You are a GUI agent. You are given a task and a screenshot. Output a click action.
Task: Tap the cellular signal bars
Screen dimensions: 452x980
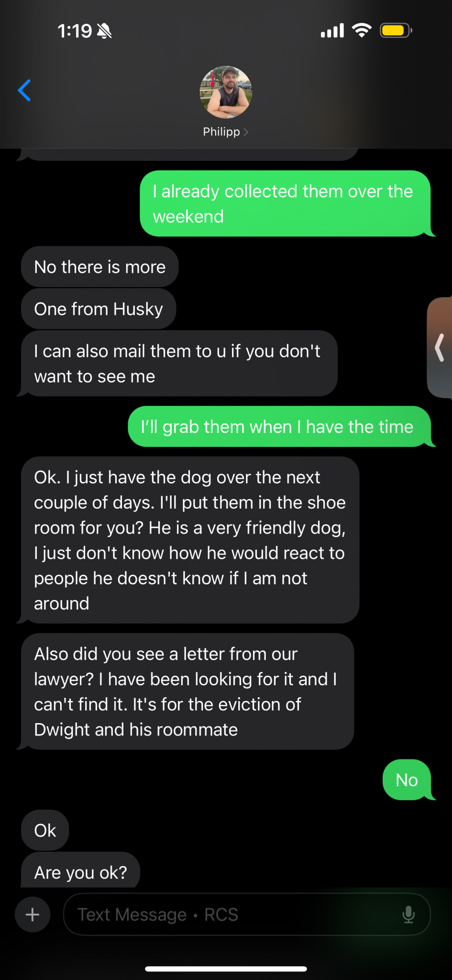[332, 31]
